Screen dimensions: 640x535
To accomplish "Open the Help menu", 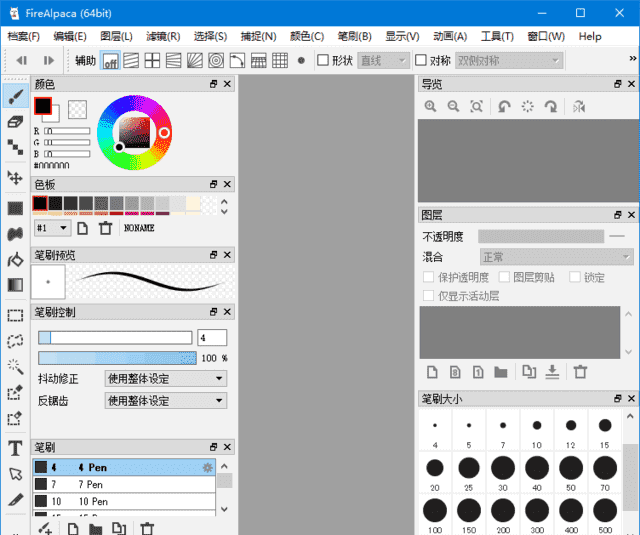I will click(590, 36).
